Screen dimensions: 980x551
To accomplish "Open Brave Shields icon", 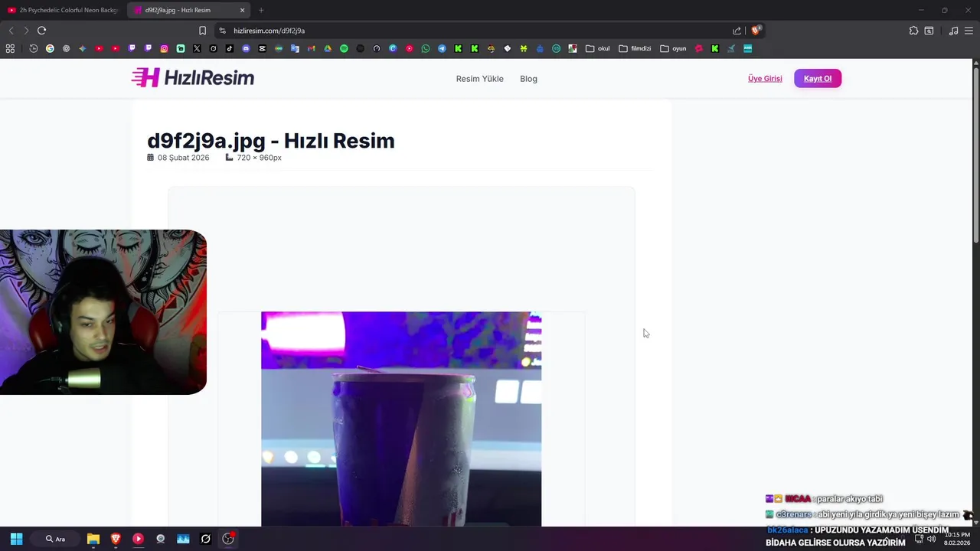I will [x=756, y=31].
